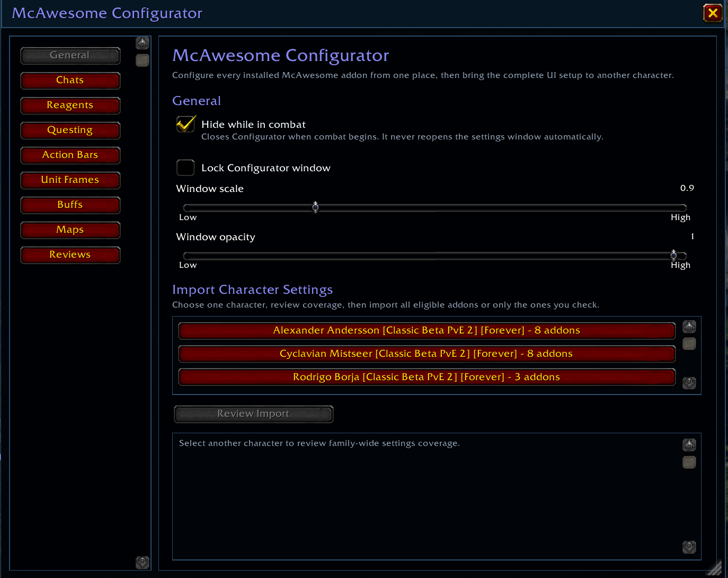
Task: Click the character list scrollbar thumb
Action: (689, 344)
